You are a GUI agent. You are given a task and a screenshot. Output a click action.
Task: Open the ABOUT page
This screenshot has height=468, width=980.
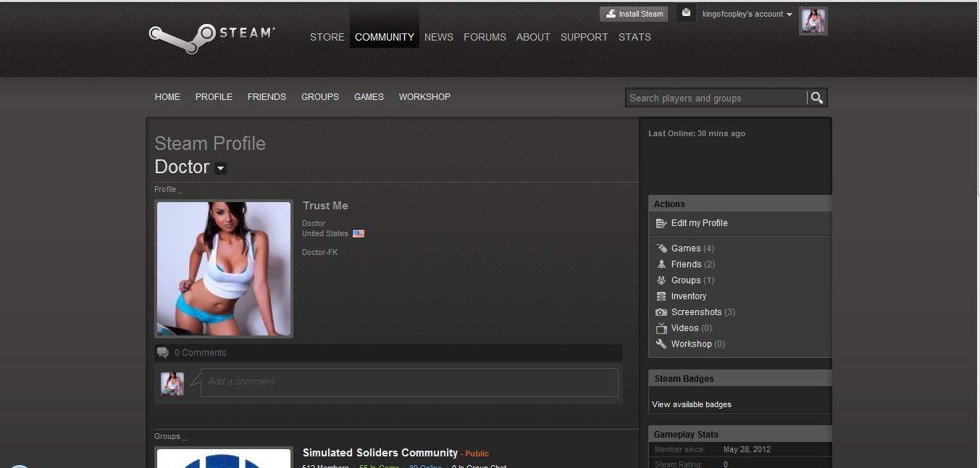tap(533, 37)
